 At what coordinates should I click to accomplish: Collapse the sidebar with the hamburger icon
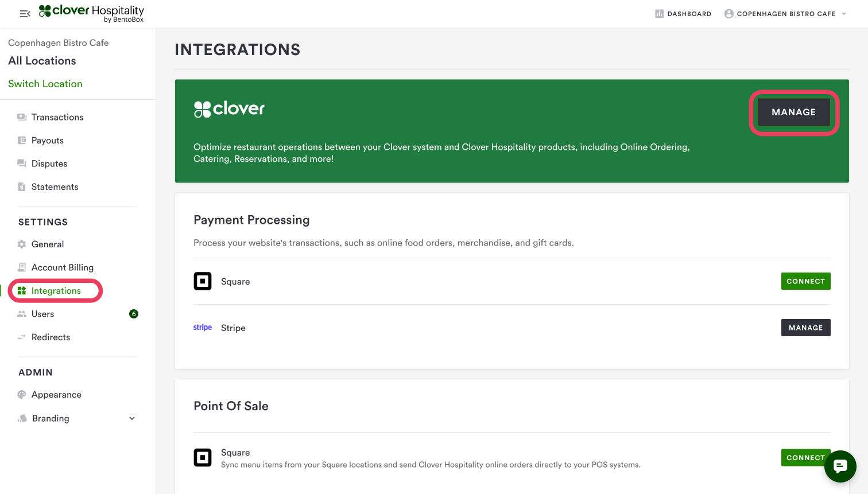tap(25, 14)
